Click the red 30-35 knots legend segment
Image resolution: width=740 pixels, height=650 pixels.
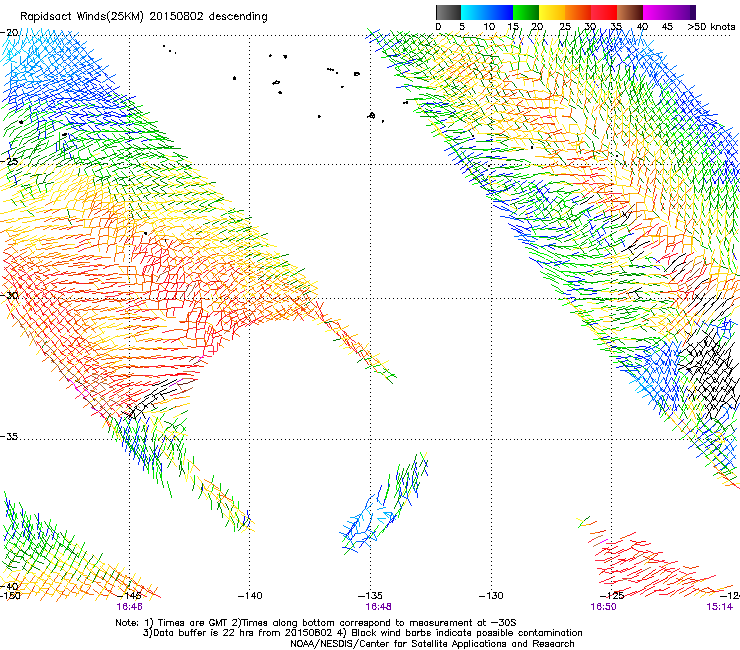pyautogui.click(x=604, y=12)
